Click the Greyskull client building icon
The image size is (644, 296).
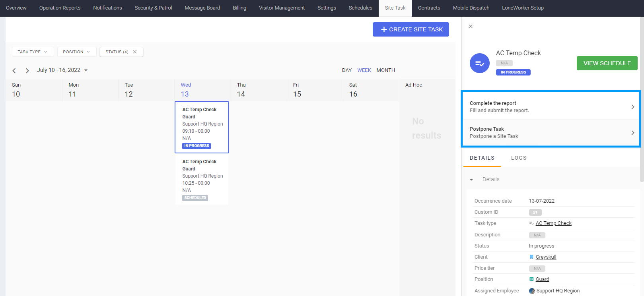point(531,257)
